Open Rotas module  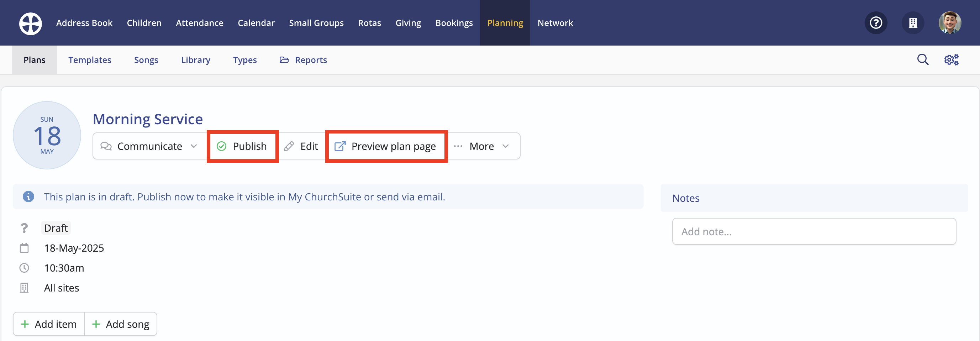tap(369, 23)
